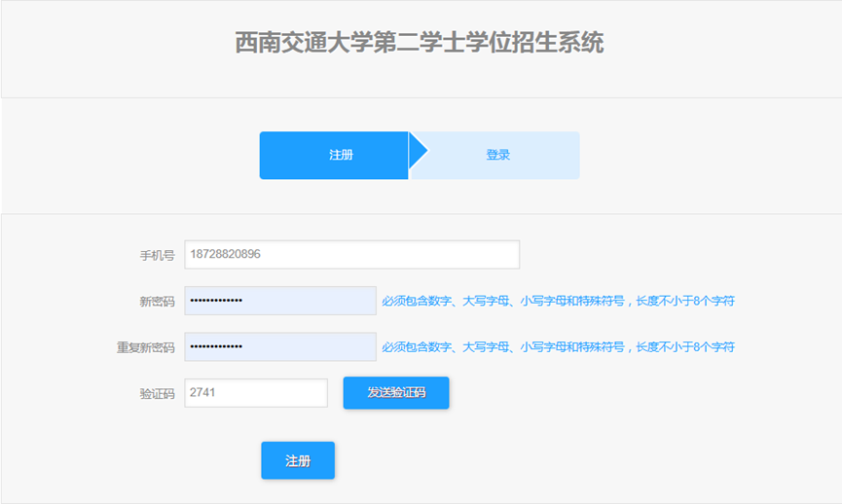Switch to the 注册 step tab
This screenshot has height=504, width=842.
[334, 156]
